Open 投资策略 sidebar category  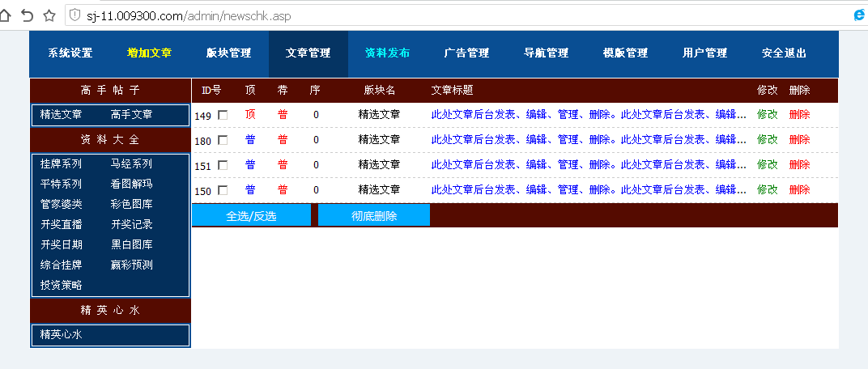coord(61,285)
